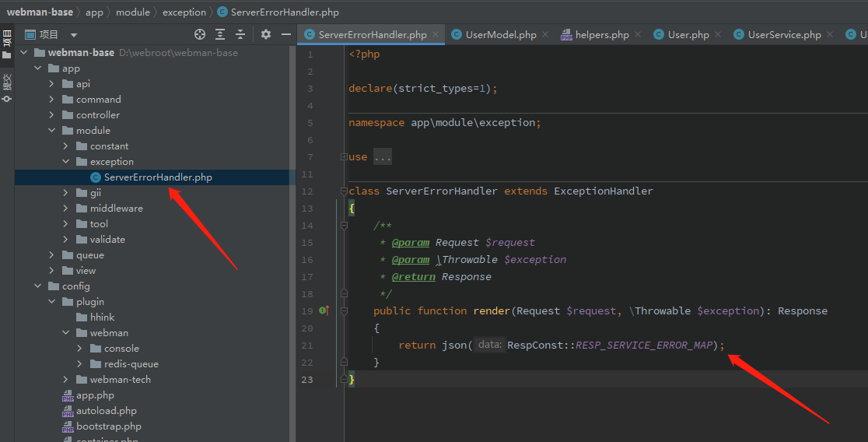Open project panel settings gear
This screenshot has height=442, width=868.
(266, 34)
